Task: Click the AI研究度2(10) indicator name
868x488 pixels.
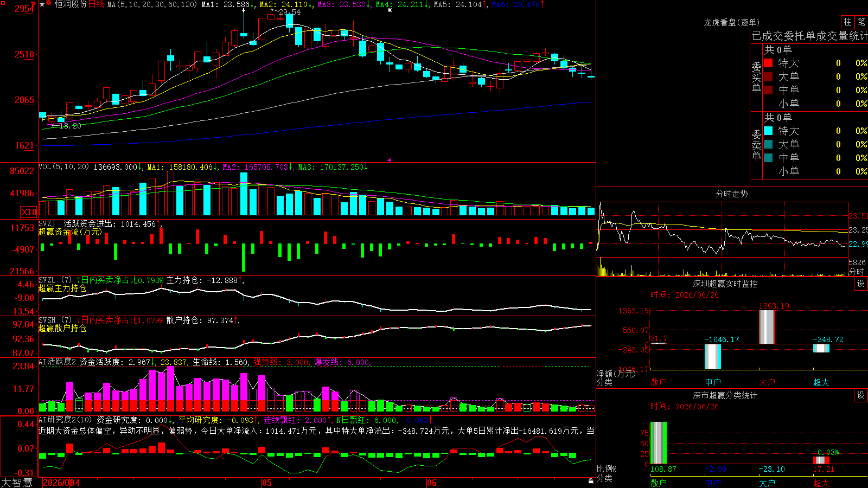Action: click(65, 420)
